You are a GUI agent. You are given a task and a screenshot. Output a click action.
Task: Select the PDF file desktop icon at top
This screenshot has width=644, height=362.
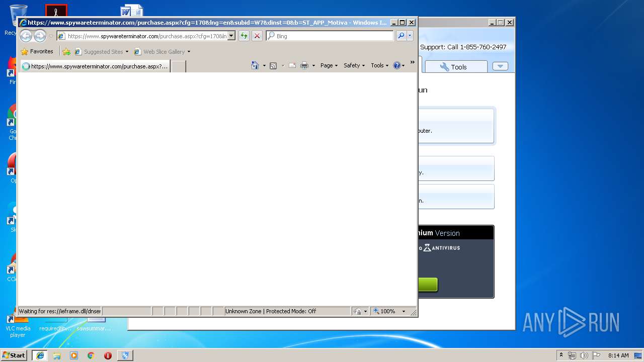tap(56, 10)
